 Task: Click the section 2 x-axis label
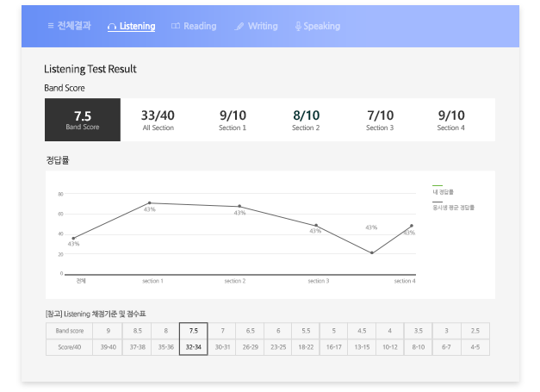click(x=235, y=281)
